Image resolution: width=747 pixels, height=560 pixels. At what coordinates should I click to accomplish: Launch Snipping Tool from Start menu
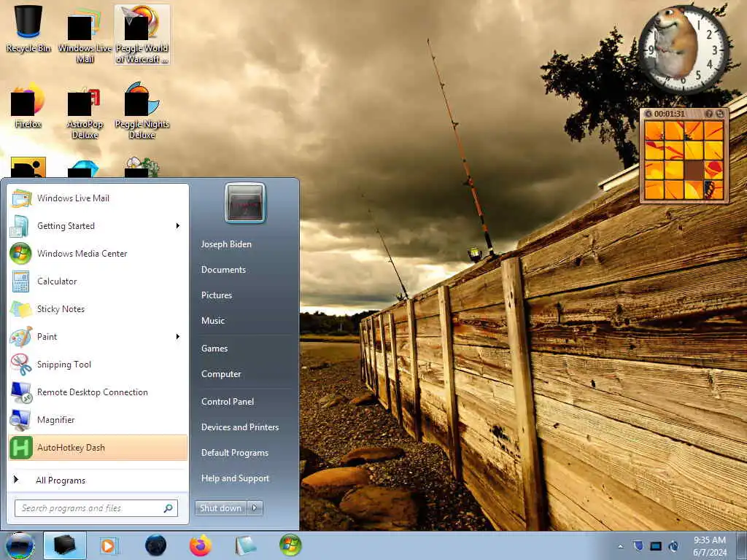point(98,365)
